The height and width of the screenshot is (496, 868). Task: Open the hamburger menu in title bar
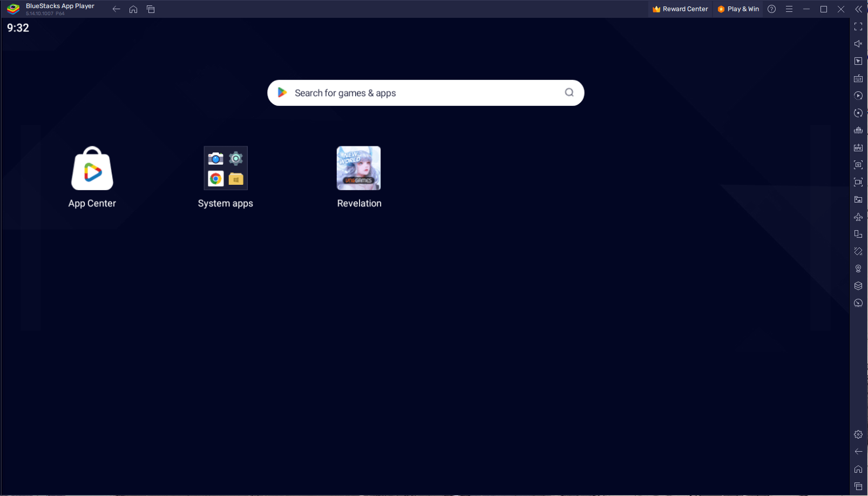coord(789,9)
